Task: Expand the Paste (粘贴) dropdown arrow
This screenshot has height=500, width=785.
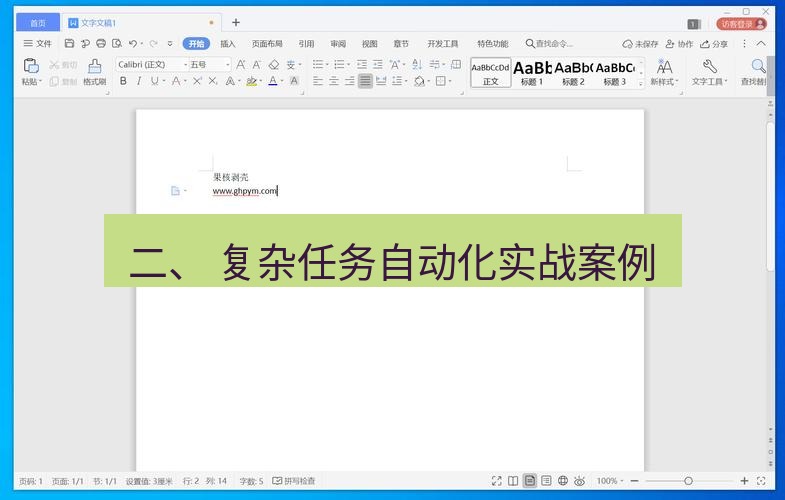Action: coord(40,82)
